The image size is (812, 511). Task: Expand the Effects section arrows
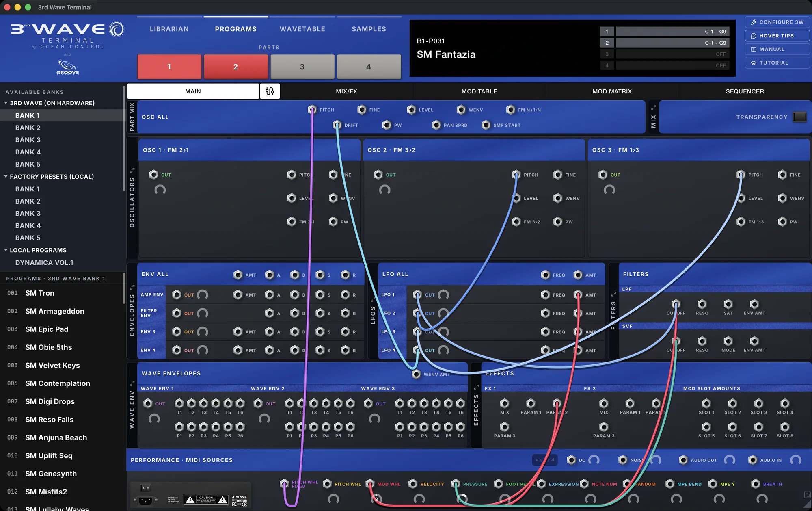pyautogui.click(x=476, y=387)
